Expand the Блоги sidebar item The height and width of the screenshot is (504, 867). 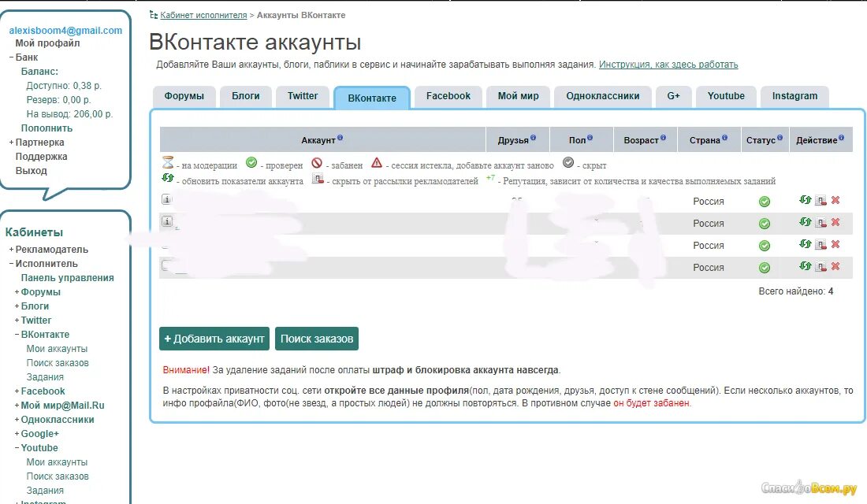(17, 306)
